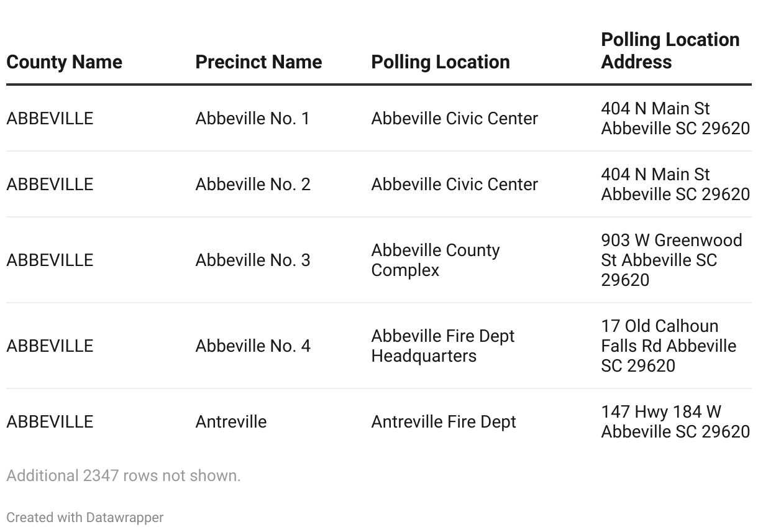Select the Abbeville No. 4 precinct cell
Screen dimensions: 758x532
253,346
